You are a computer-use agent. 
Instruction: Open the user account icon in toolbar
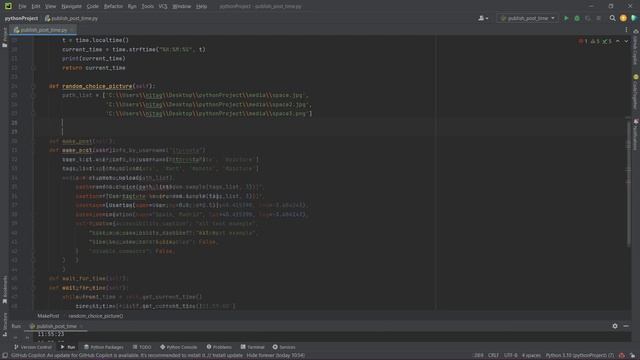coord(483,18)
